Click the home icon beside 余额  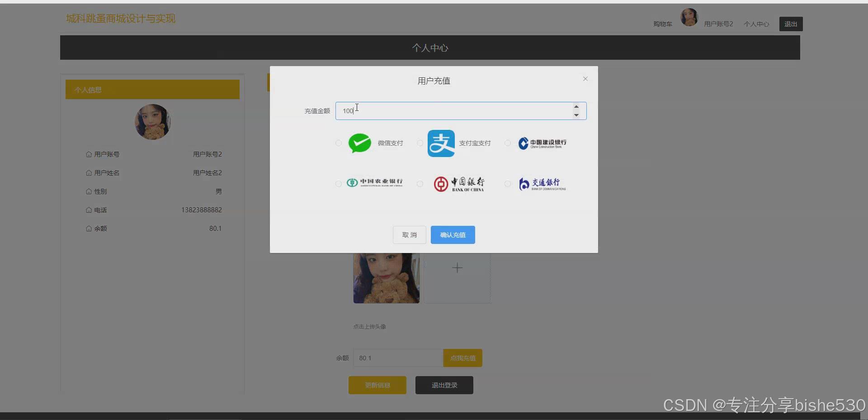pyautogui.click(x=89, y=229)
